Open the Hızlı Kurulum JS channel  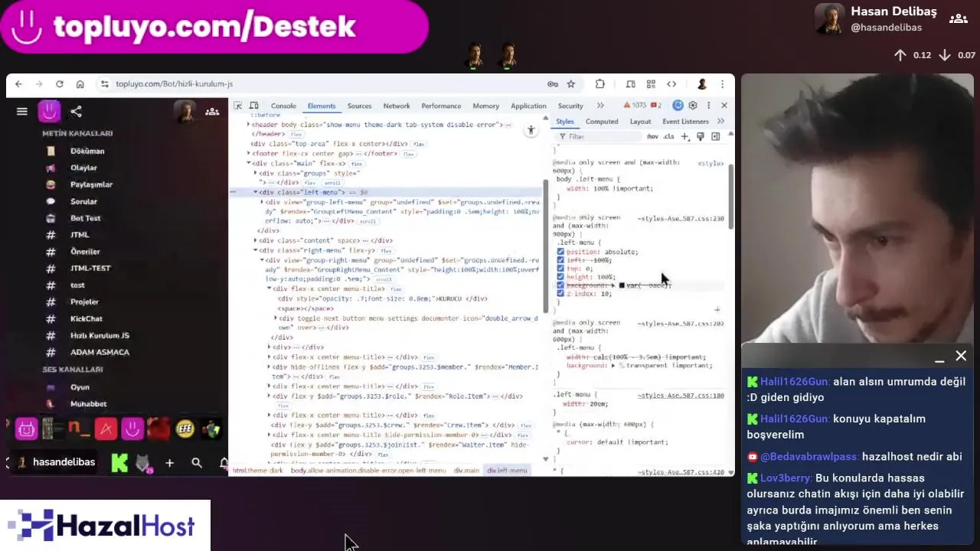(100, 335)
